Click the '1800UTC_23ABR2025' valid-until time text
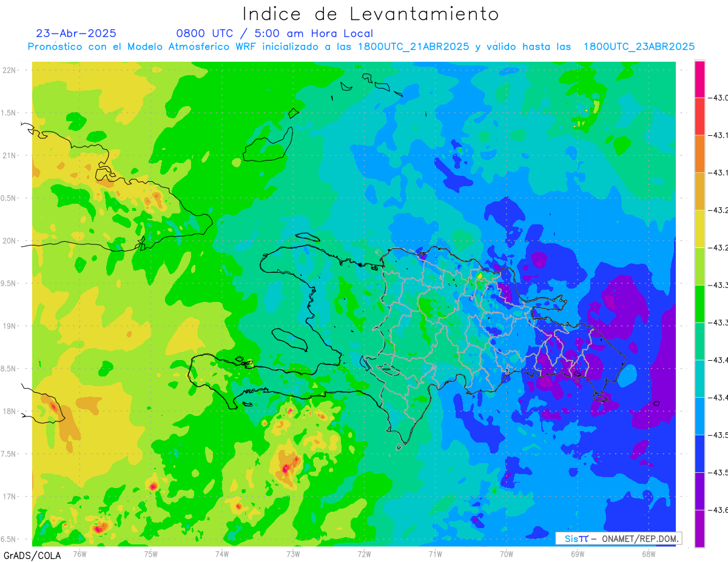The height and width of the screenshot is (562, 728). [639, 47]
